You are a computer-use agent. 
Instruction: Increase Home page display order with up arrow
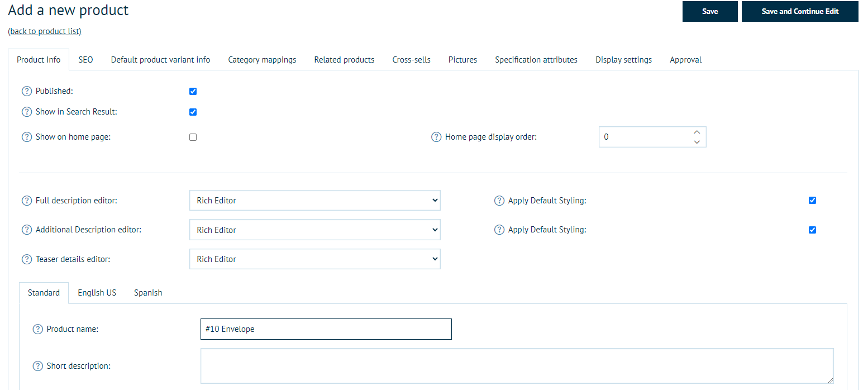click(x=697, y=132)
